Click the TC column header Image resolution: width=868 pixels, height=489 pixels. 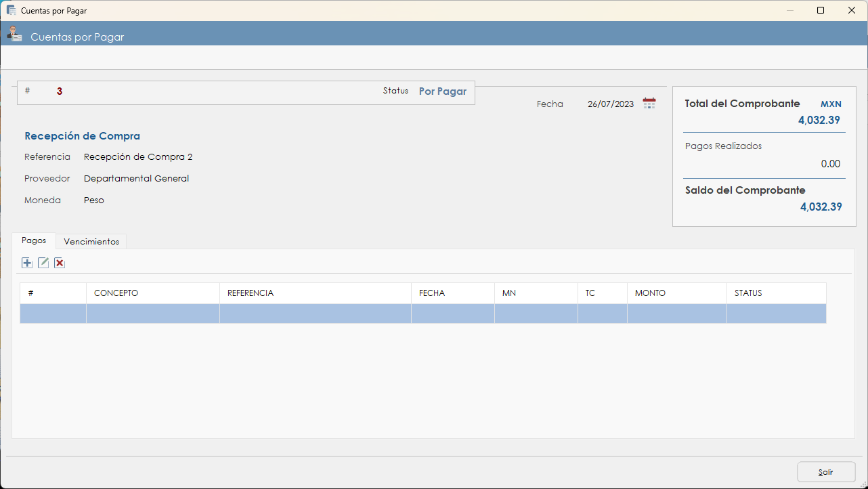coord(602,293)
